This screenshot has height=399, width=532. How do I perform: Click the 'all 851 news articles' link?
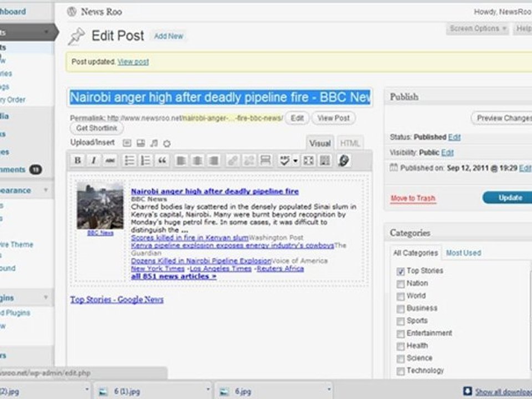click(x=173, y=277)
